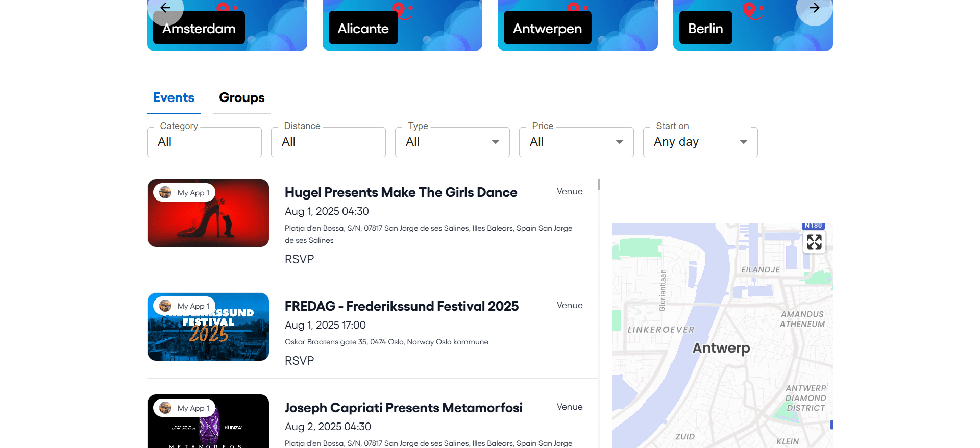Switch to the Groups tab
Image resolution: width=980 pixels, height=448 pixels.
[241, 98]
